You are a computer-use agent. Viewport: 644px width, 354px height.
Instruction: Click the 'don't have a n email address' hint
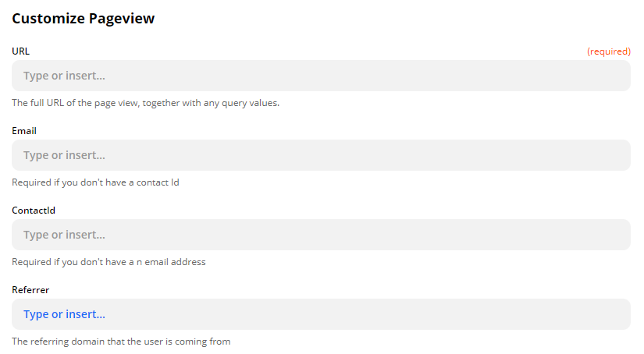pyautogui.click(x=109, y=262)
